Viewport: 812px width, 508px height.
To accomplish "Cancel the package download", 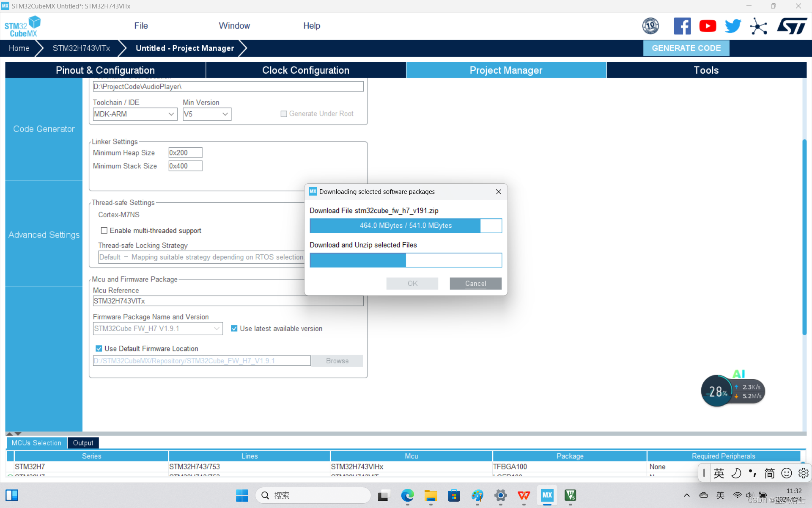I will (x=475, y=284).
